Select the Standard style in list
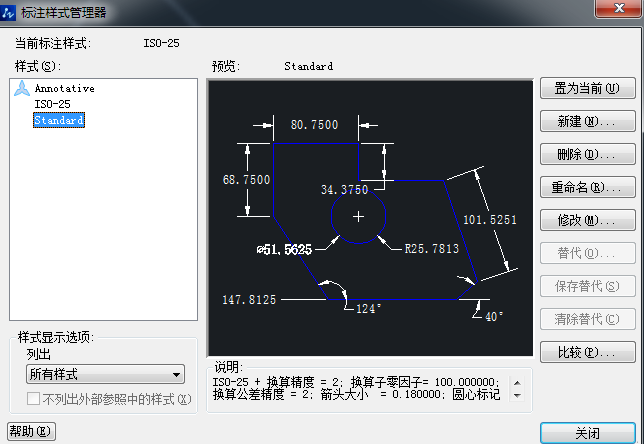The image size is (644, 444). point(58,121)
